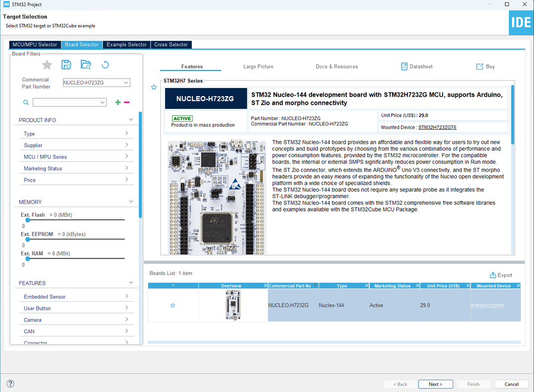Collapse the FEATURES section
The height and width of the screenshot is (392, 534).
click(x=131, y=283)
